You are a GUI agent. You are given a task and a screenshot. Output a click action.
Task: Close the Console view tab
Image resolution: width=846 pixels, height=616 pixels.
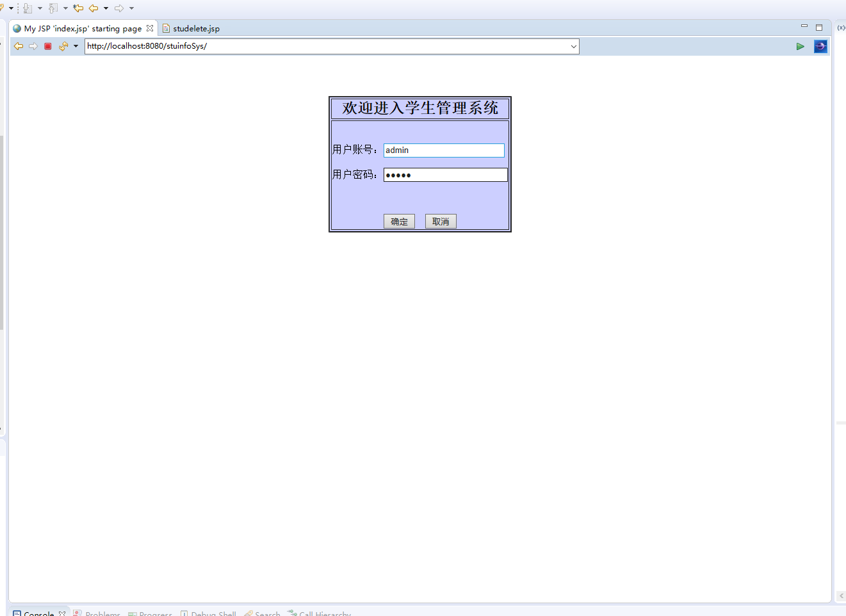(62, 613)
